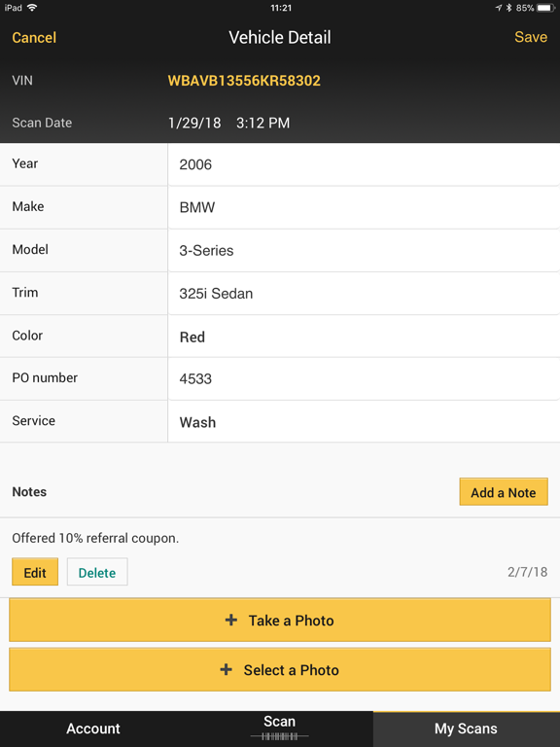This screenshot has width=560, height=747.
Task: Tap the Select a Photo button
Action: point(280,670)
